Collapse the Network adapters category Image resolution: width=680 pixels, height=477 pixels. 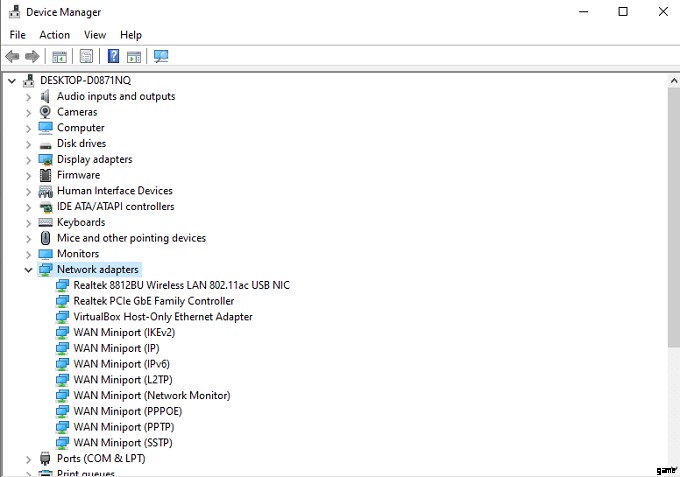point(28,270)
